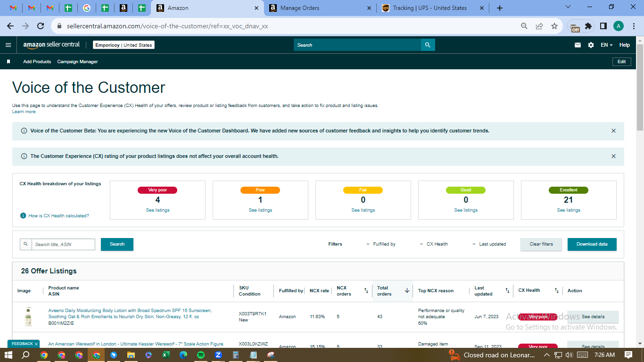The height and width of the screenshot is (362, 644).
Task: Open Zoom app from the taskbar
Action: (x=218, y=355)
